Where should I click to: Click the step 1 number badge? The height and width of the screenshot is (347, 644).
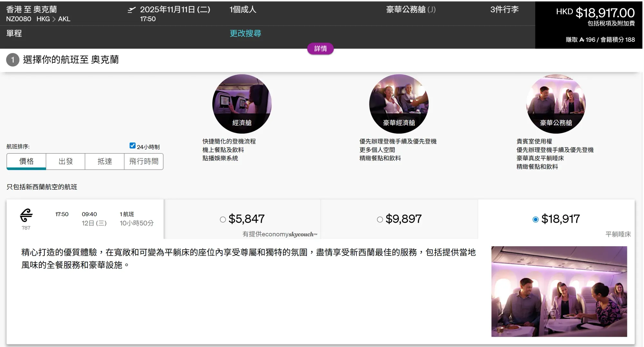[x=13, y=60]
